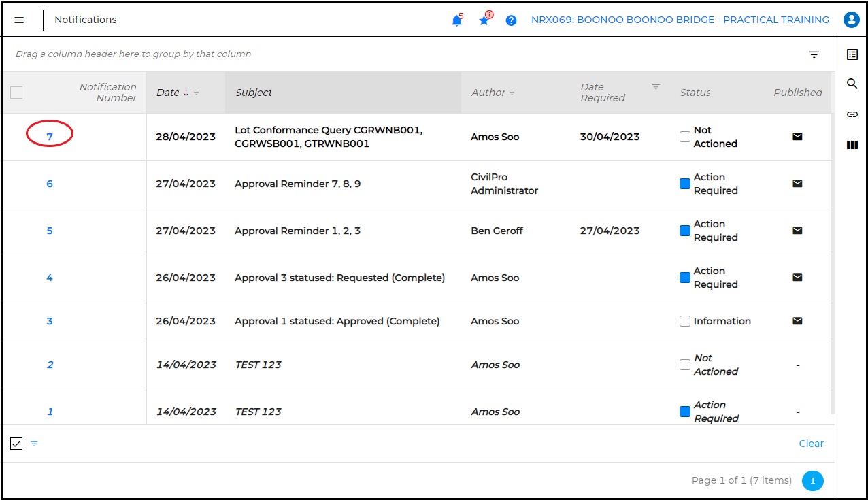868x500 pixels.
Task: Open the details panel icon in right sidebar
Action: click(852, 54)
